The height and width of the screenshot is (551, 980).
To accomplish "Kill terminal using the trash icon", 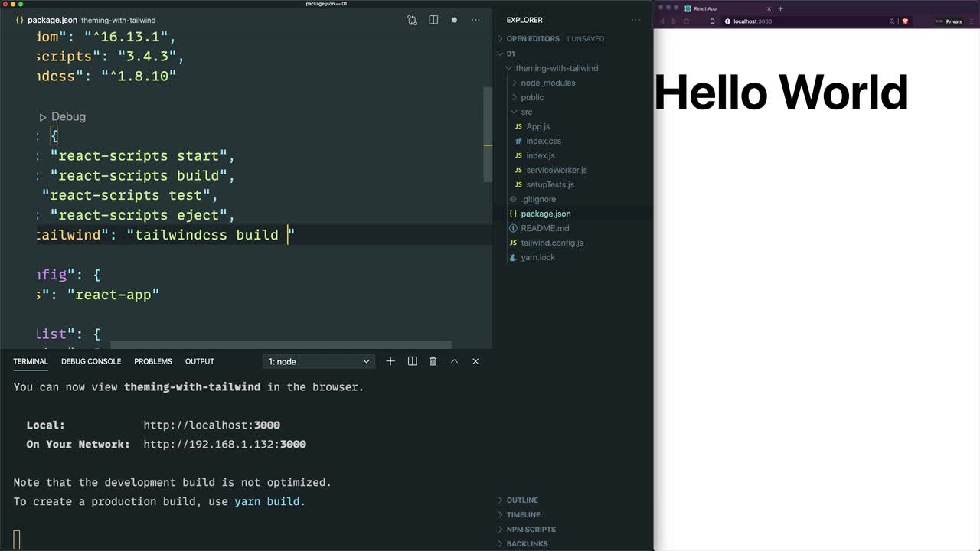I will [433, 361].
